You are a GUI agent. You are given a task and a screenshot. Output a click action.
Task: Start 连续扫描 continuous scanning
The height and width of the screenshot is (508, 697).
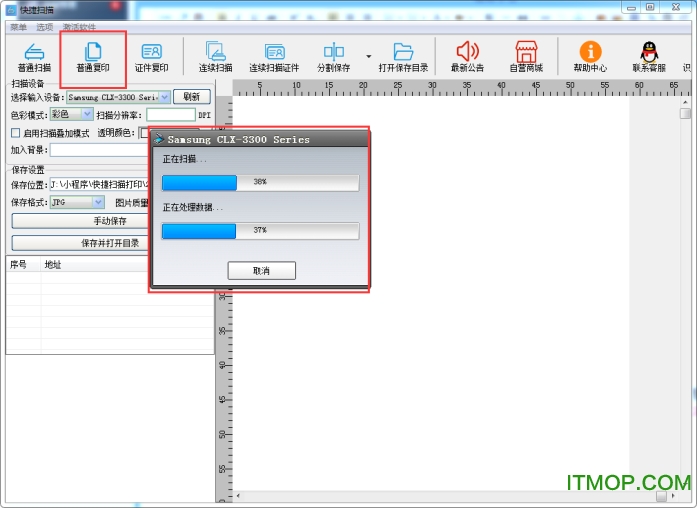point(215,52)
